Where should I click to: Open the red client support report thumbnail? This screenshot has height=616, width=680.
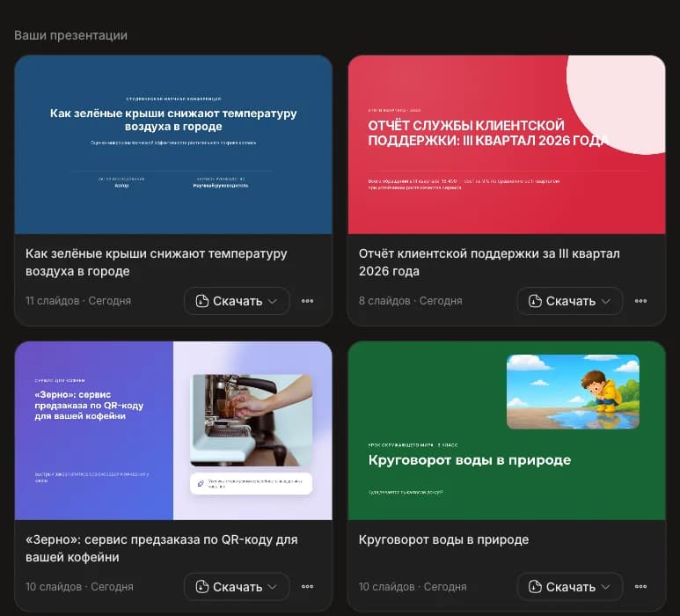(507, 144)
